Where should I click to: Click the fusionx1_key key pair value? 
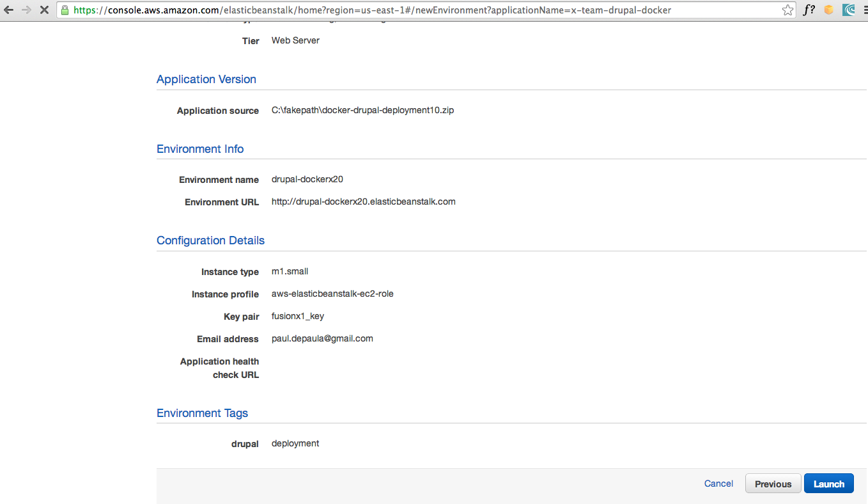coord(298,316)
